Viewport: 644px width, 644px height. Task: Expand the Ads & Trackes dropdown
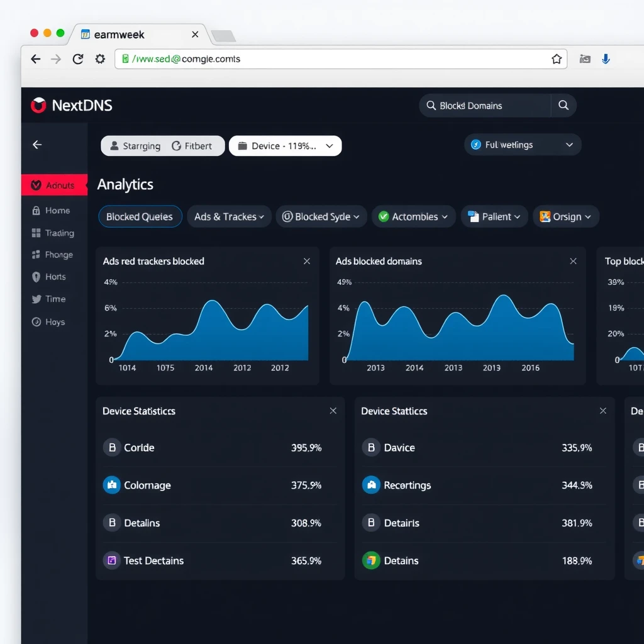point(229,216)
